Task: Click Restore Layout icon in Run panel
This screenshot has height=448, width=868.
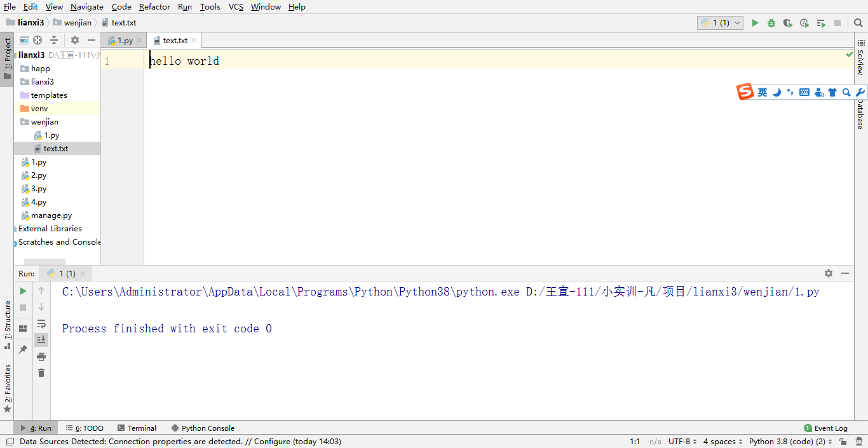Action: (x=23, y=329)
